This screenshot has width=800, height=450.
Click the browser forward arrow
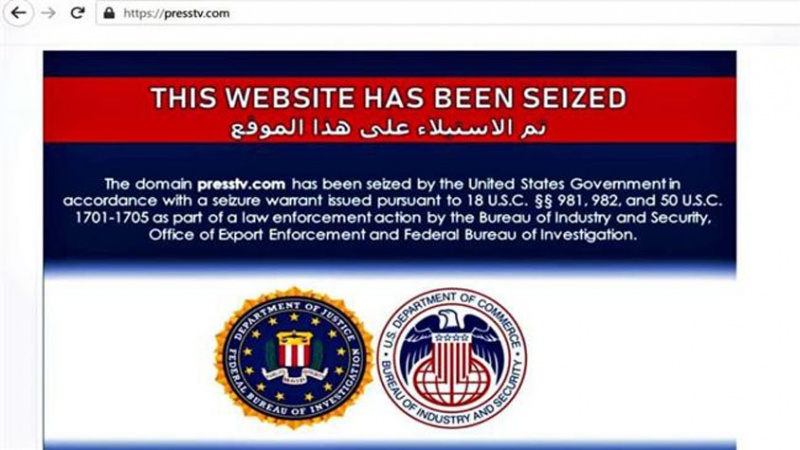pos(48,13)
